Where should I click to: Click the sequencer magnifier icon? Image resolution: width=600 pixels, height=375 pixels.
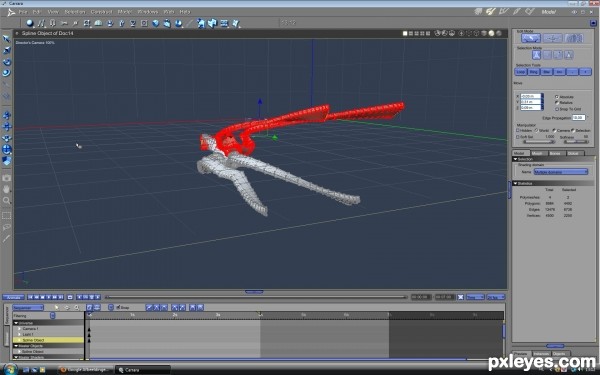tap(77, 307)
